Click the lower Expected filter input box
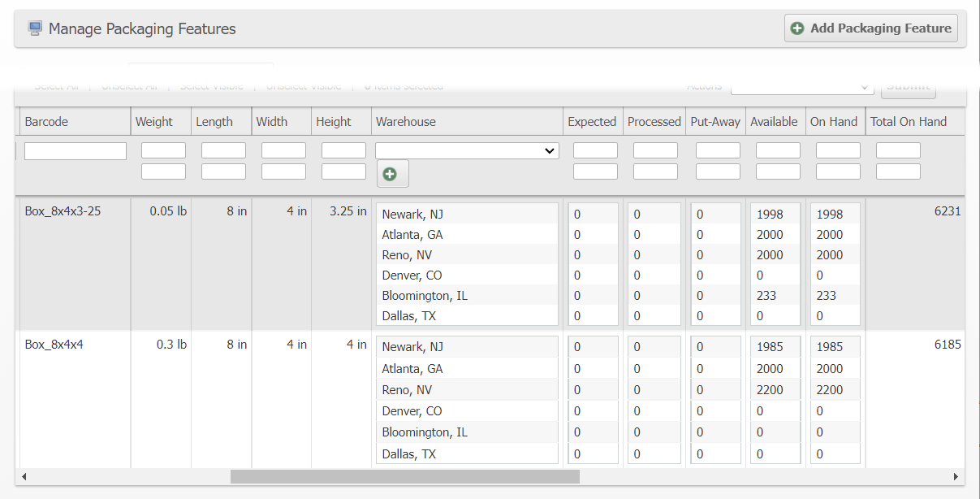 [595, 171]
